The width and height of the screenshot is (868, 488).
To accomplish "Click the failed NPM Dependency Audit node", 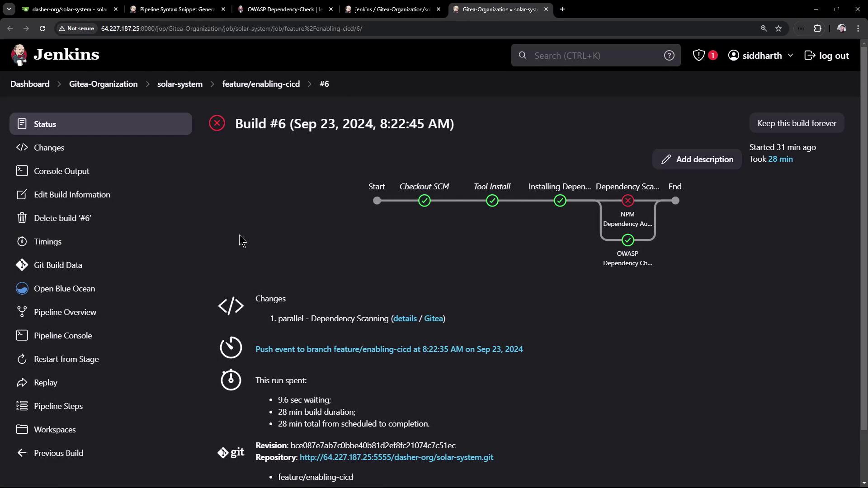I will [627, 201].
